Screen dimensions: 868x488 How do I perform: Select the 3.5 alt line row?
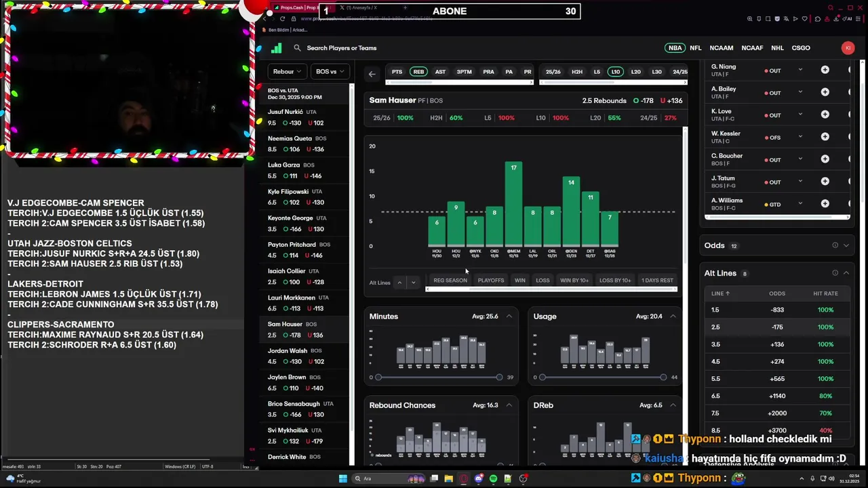[777, 344]
